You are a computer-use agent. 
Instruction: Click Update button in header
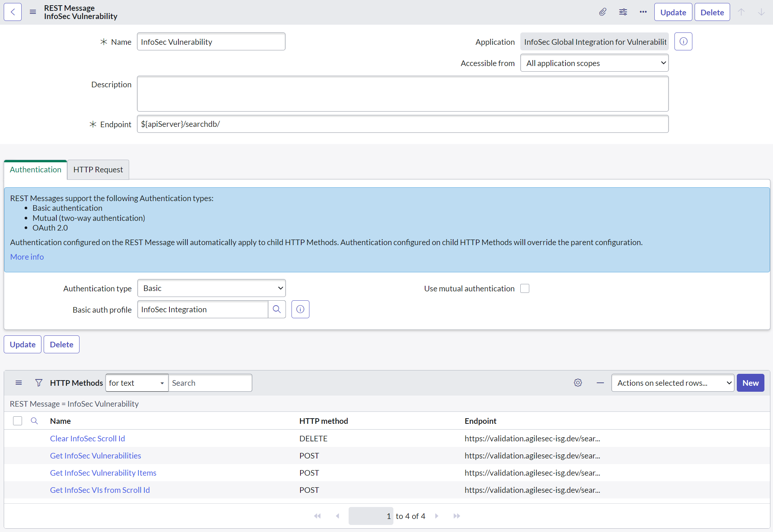point(673,12)
